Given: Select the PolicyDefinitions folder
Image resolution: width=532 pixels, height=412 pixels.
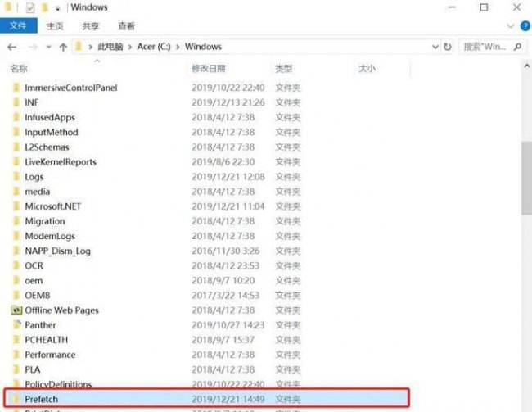Looking at the screenshot, I should click(58, 384).
